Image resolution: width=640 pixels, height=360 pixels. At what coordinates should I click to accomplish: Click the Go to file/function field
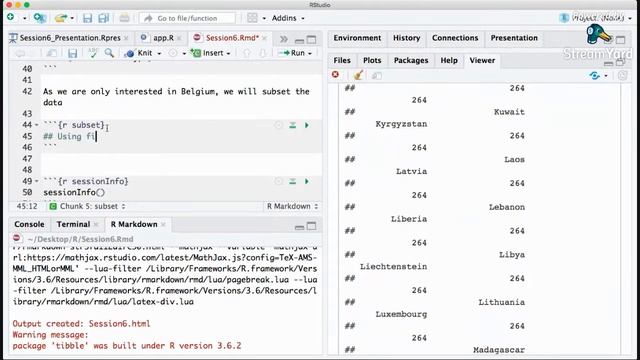coord(187,18)
